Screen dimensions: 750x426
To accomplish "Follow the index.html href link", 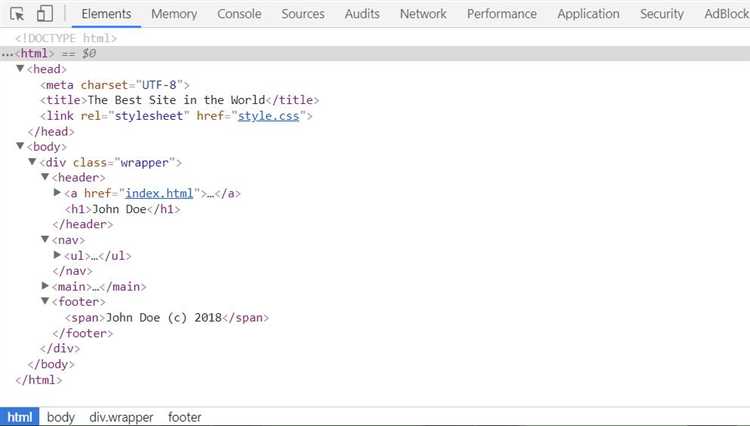I will (159, 194).
